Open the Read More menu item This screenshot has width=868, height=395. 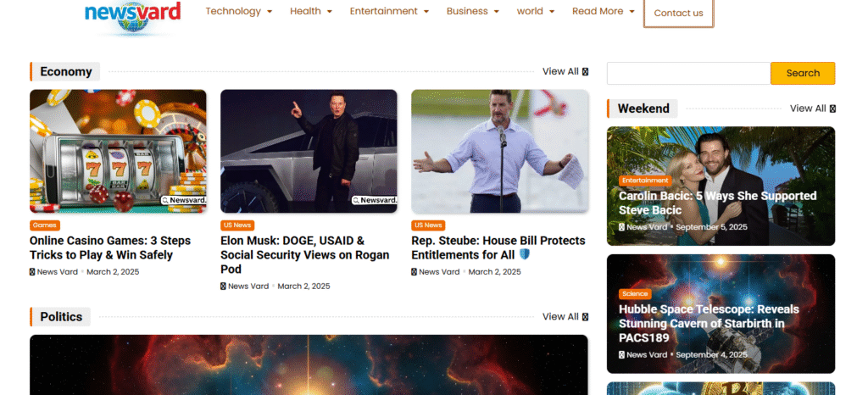[x=598, y=11]
